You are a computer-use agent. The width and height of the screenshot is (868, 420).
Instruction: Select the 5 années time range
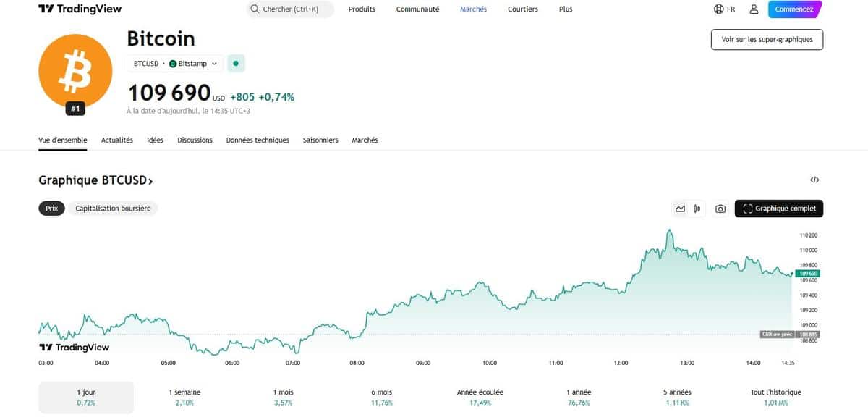point(677,397)
